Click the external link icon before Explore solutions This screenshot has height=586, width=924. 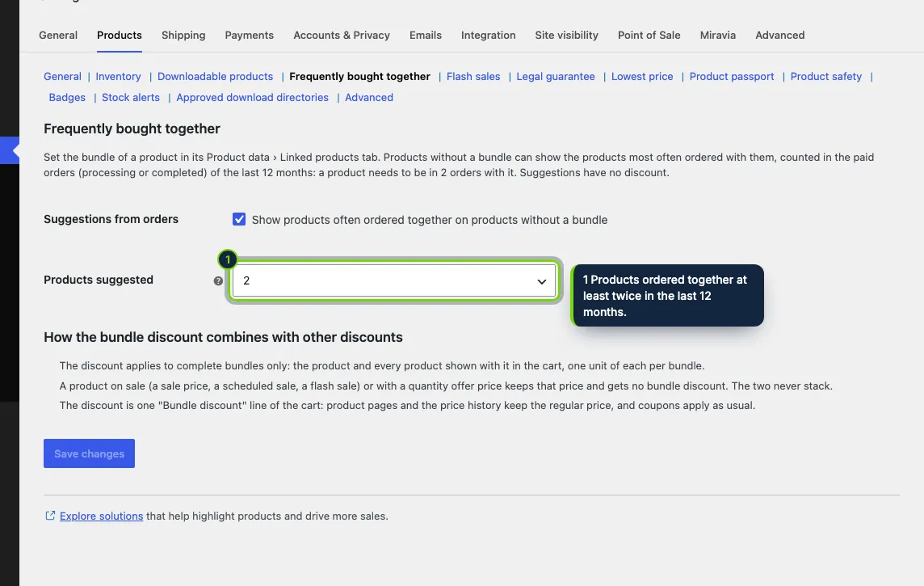[x=50, y=516]
